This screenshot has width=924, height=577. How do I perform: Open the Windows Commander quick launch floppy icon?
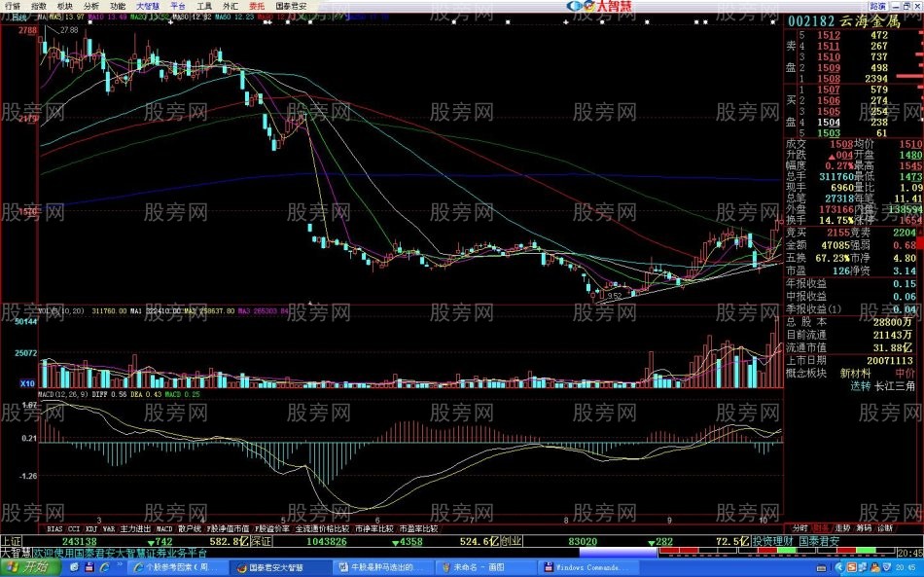tap(89, 567)
